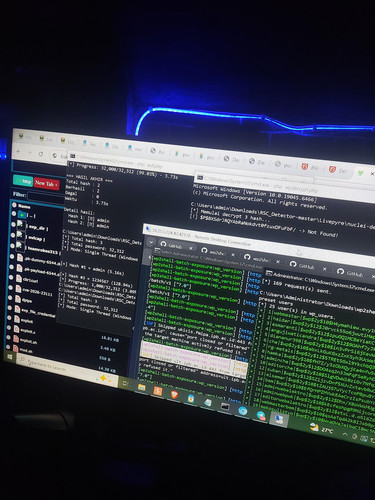Image resolution: width=375 pixels, height=500 pixels.
Task: Tick the checkbox for pk-payload-6544
Action: pyautogui.click(x=11, y=267)
